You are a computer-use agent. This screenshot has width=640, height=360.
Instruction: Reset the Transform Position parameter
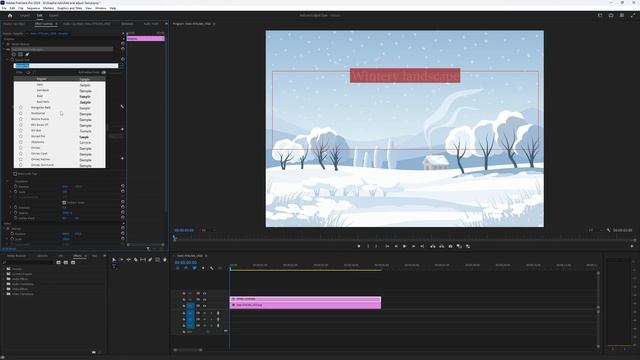pyautogui.click(x=123, y=187)
